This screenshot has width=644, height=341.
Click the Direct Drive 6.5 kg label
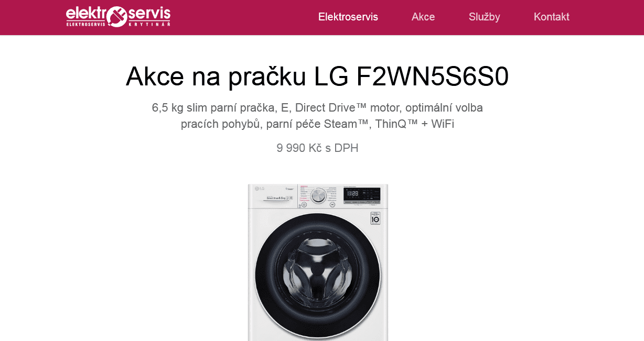point(276,198)
